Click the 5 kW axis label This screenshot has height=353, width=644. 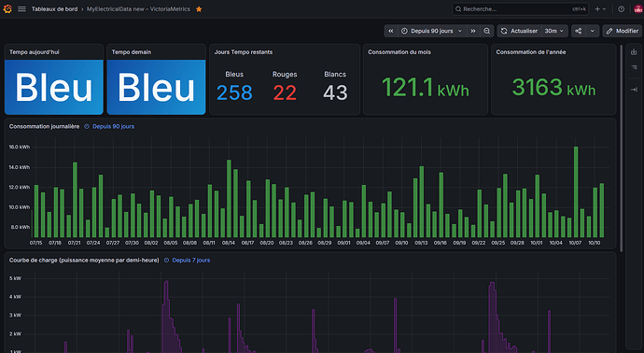[x=15, y=278]
